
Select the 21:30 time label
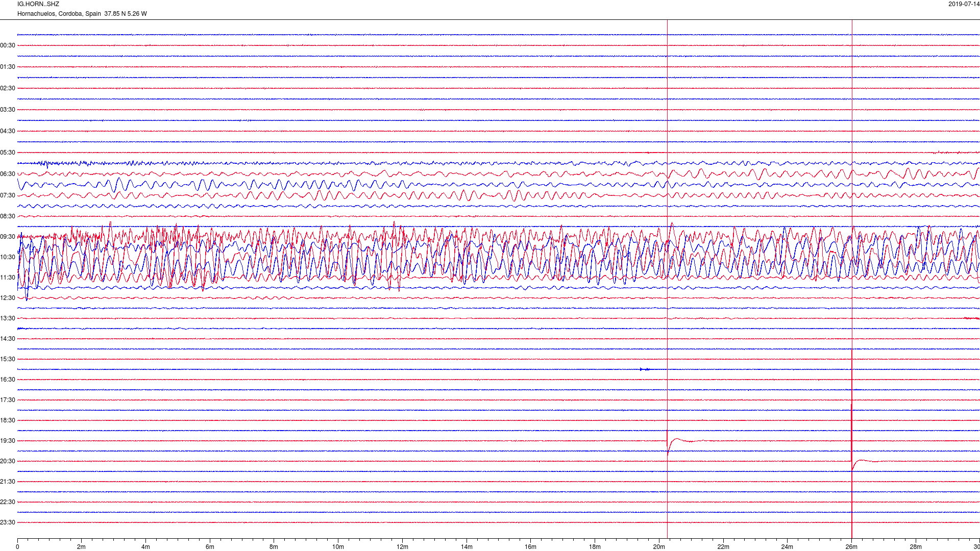8,482
